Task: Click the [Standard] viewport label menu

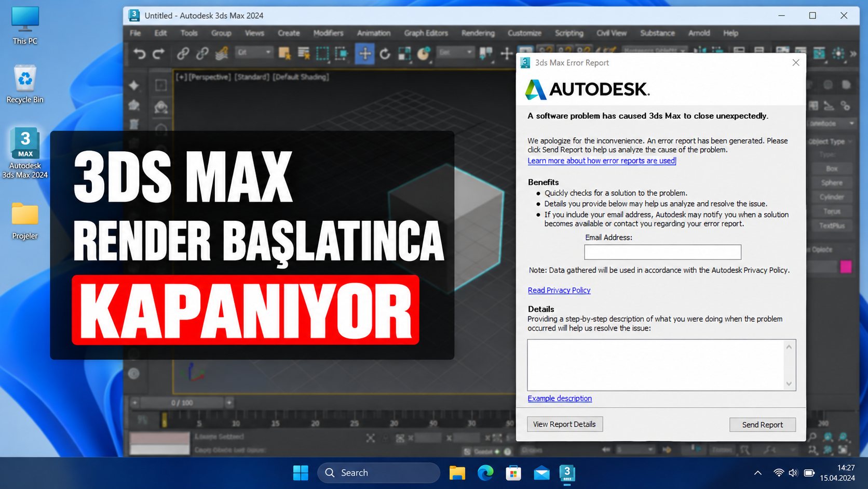Action: tap(252, 77)
